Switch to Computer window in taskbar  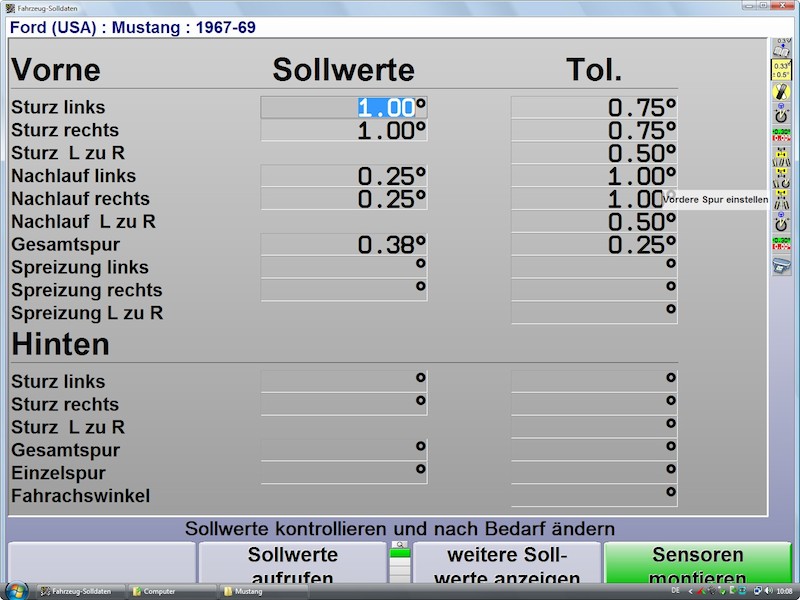pos(172,591)
